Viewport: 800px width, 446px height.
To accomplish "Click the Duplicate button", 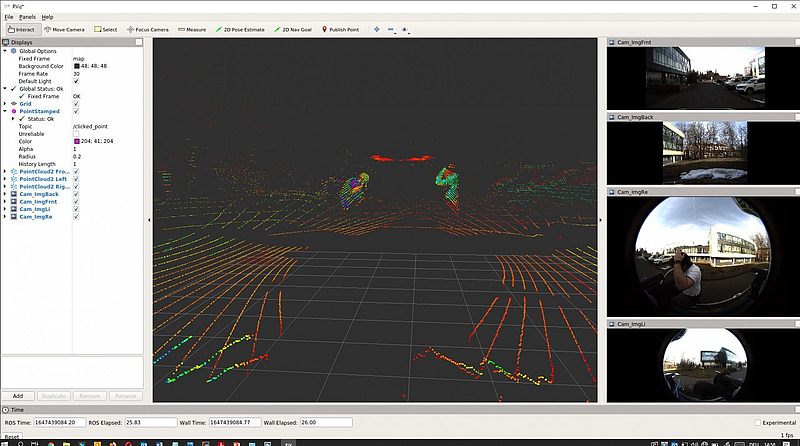I will pyautogui.click(x=54, y=396).
